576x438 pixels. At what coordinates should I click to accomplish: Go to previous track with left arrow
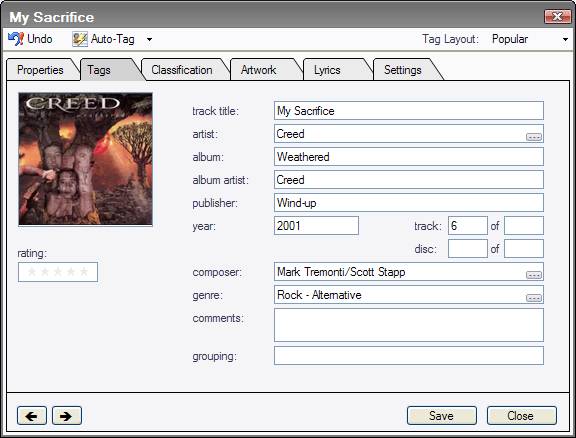coord(32,416)
